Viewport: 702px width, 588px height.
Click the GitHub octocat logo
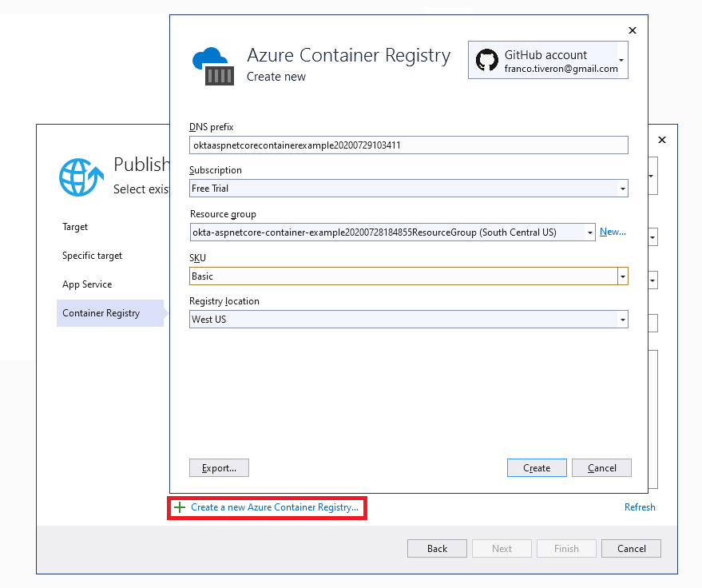[486, 59]
